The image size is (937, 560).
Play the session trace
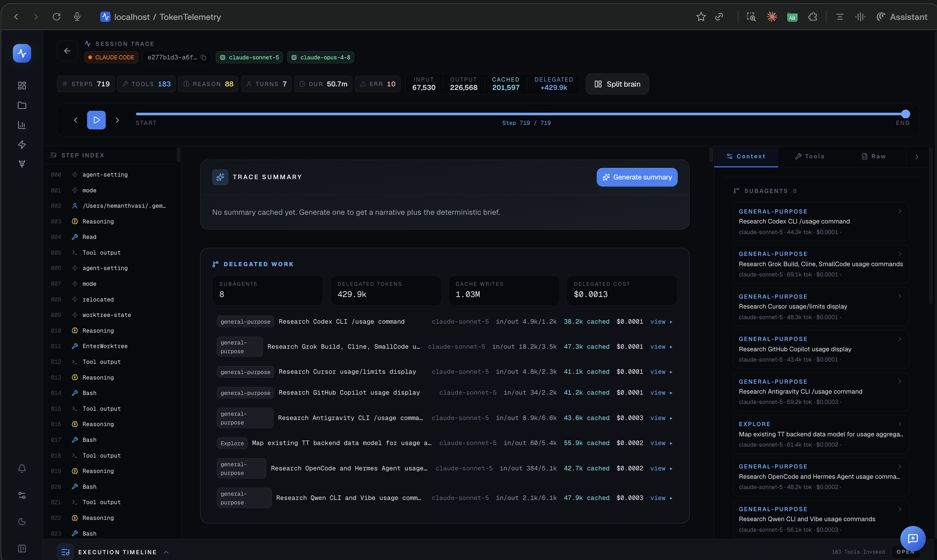(x=96, y=120)
